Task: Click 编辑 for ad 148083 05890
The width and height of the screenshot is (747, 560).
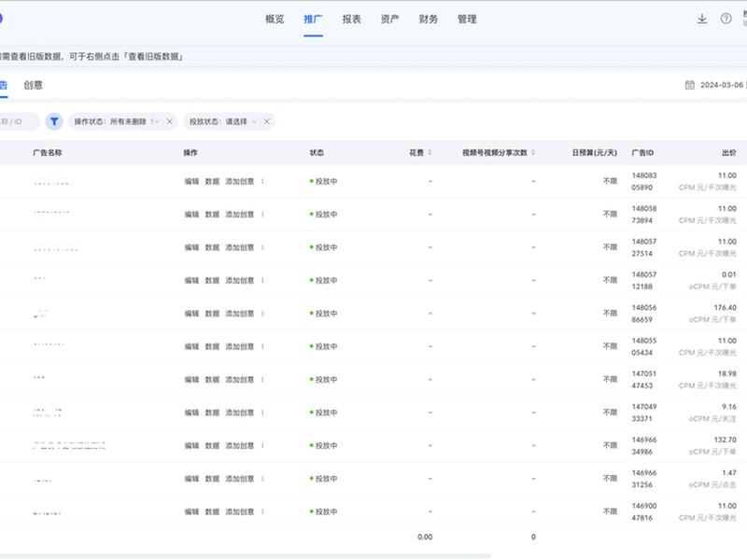Action: (191, 181)
